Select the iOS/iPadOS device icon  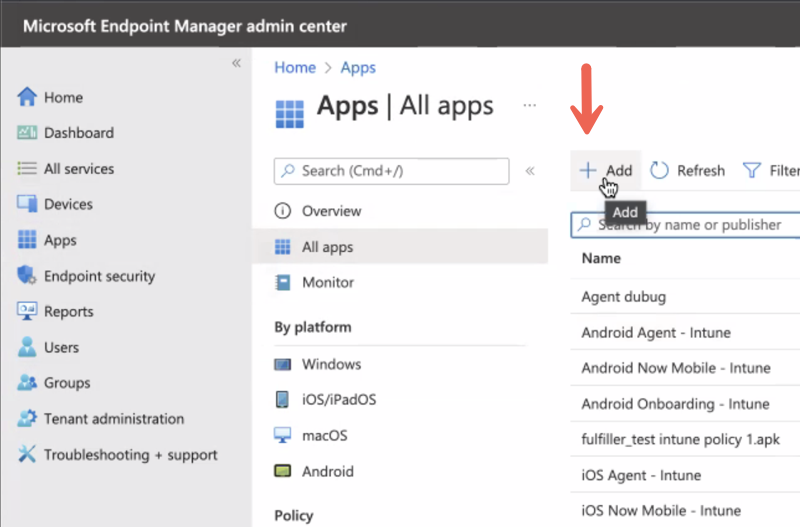click(282, 399)
